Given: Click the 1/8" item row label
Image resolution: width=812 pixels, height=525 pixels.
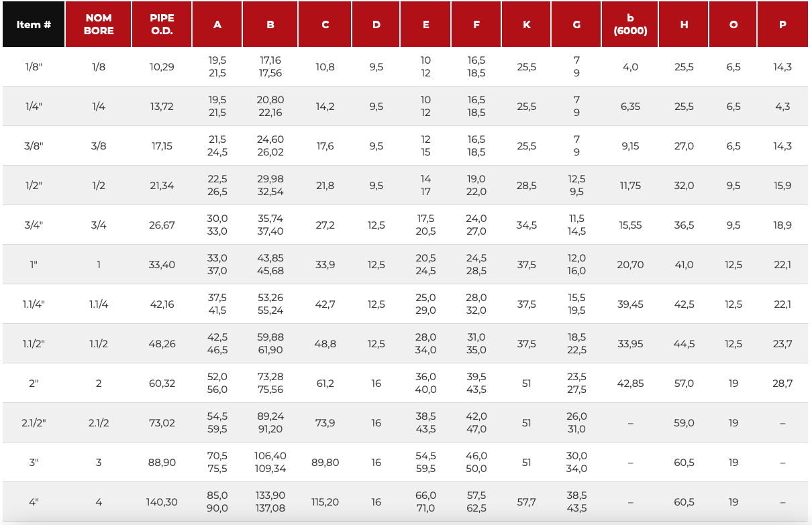Looking at the screenshot, I should [34, 67].
